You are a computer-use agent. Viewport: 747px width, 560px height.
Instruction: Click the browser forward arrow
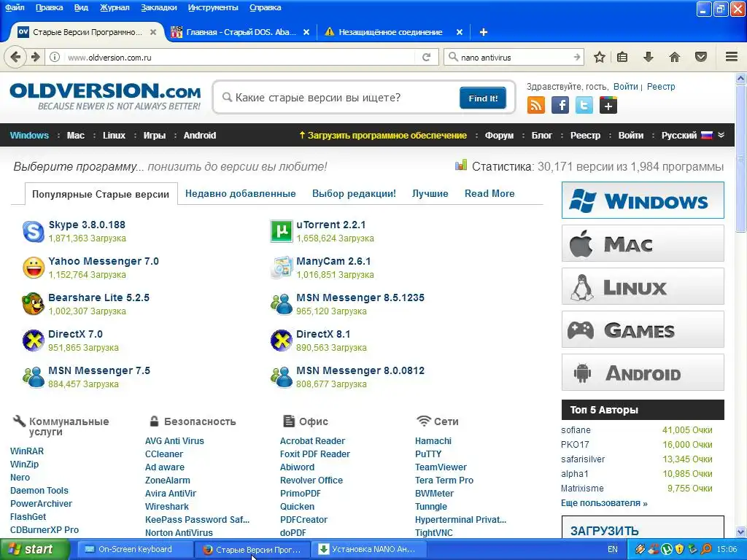36,57
